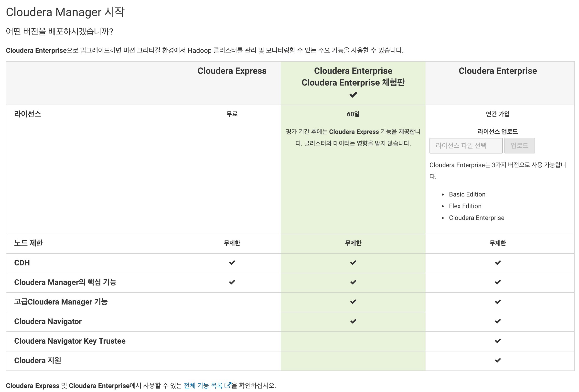Screen dimensions: 579x392
Task: Click Cloudera Manager의 핵심 기능 checkmark under Cloudera Express
Action: click(x=232, y=282)
